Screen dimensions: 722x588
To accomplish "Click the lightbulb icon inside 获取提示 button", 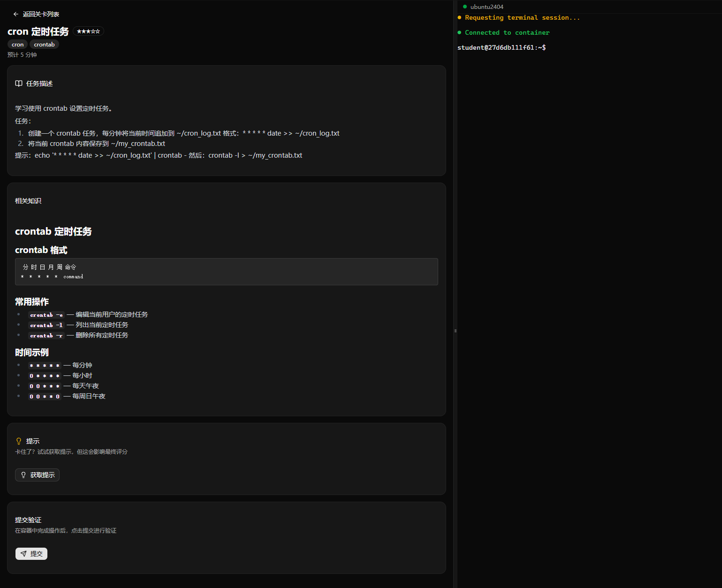I will (23, 475).
